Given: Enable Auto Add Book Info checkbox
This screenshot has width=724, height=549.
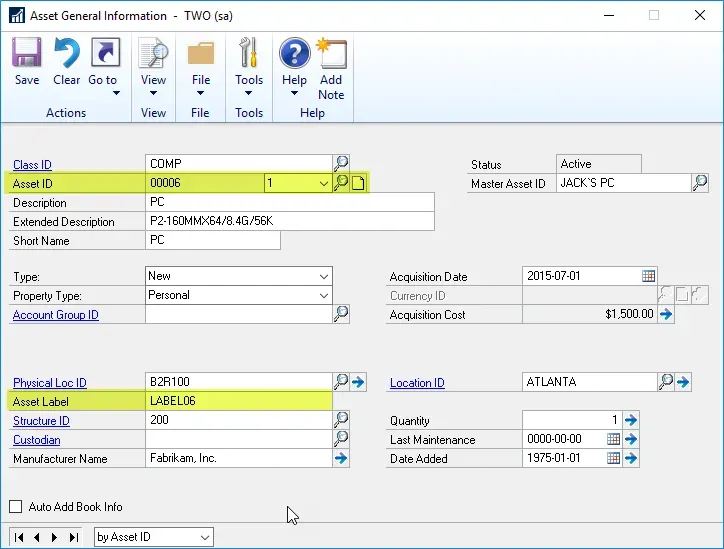Looking at the screenshot, I should click(16, 507).
